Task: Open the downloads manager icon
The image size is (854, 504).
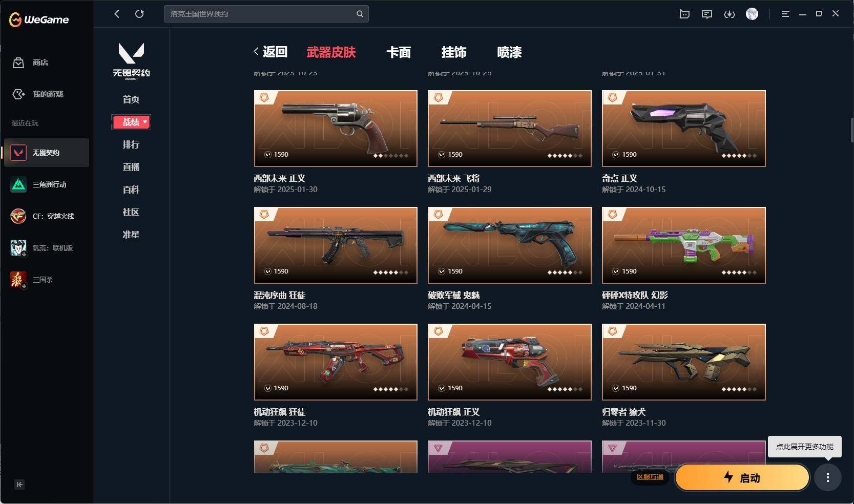Action: (x=730, y=14)
